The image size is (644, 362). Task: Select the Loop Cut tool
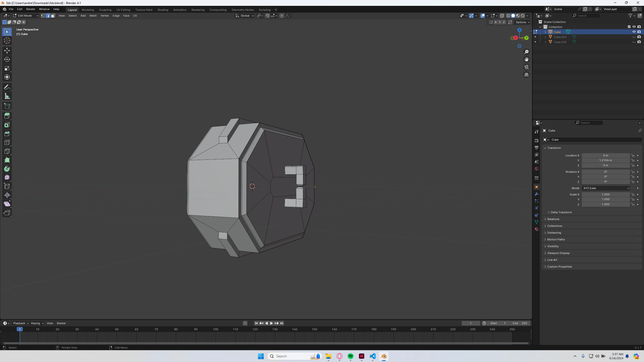click(7, 142)
